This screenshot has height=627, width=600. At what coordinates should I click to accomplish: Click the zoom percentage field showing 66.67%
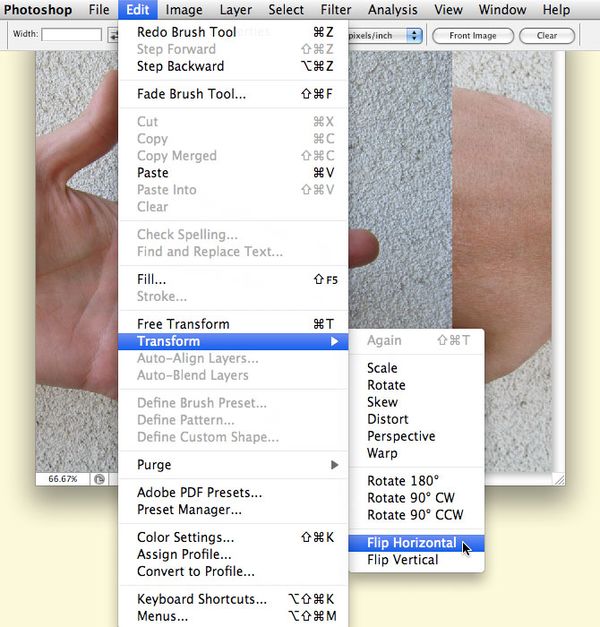[x=62, y=479]
